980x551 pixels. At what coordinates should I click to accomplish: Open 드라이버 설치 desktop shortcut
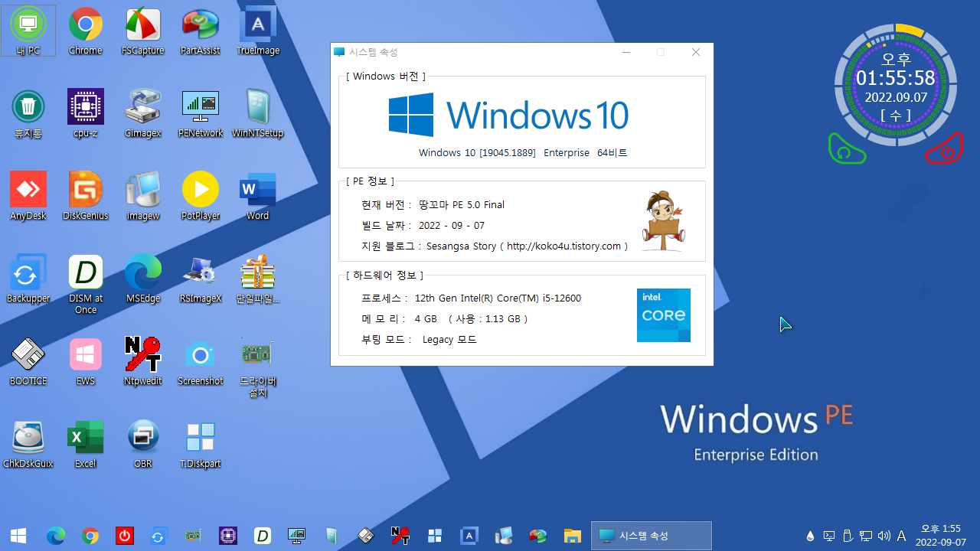(258, 367)
